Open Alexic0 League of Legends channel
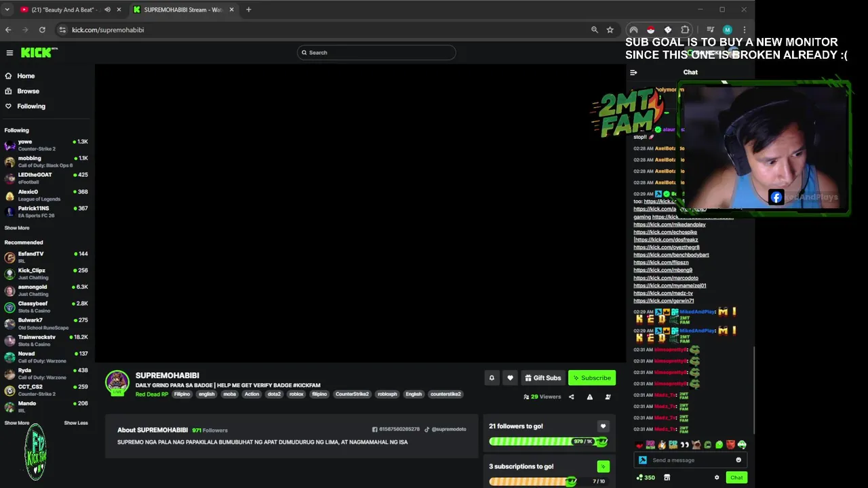Image resolution: width=868 pixels, height=488 pixels. point(46,195)
